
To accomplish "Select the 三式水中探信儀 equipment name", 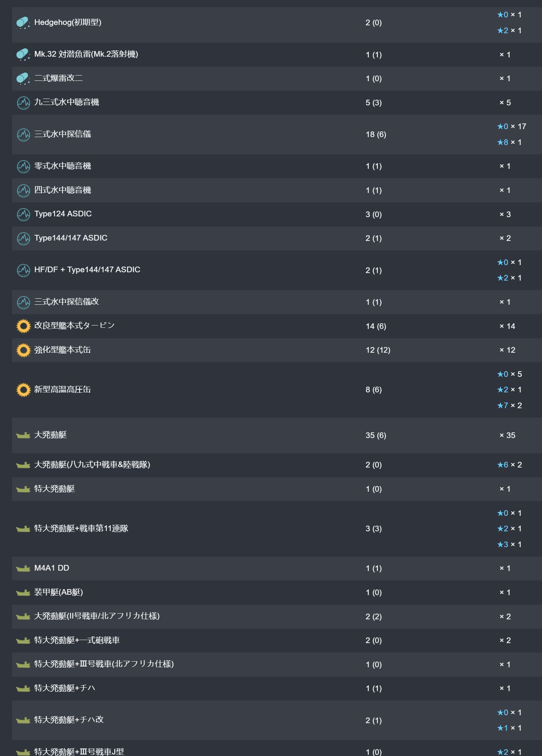I will (62, 134).
